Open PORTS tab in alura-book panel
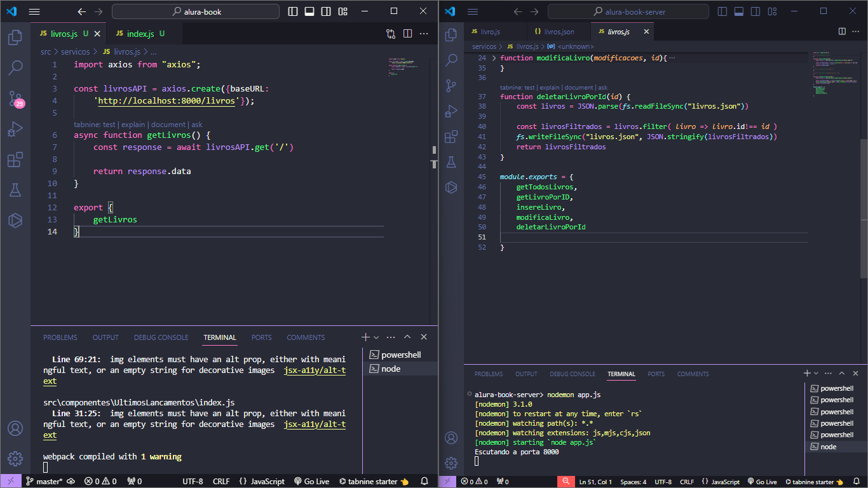 (261, 337)
